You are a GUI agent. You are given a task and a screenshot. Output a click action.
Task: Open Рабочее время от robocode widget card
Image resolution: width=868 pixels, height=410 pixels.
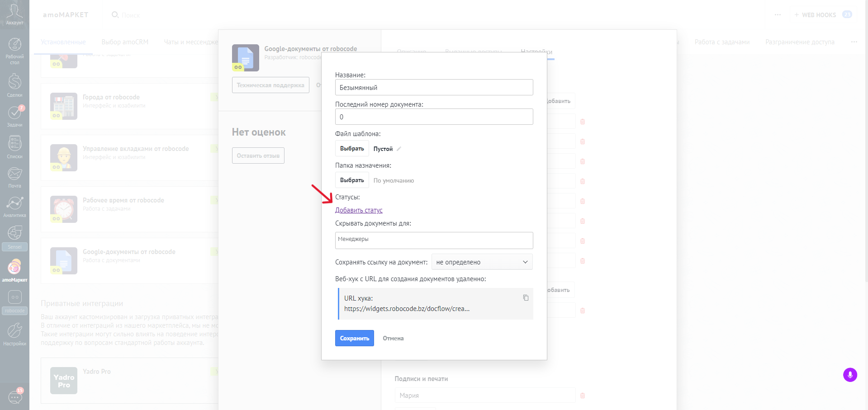click(129, 209)
